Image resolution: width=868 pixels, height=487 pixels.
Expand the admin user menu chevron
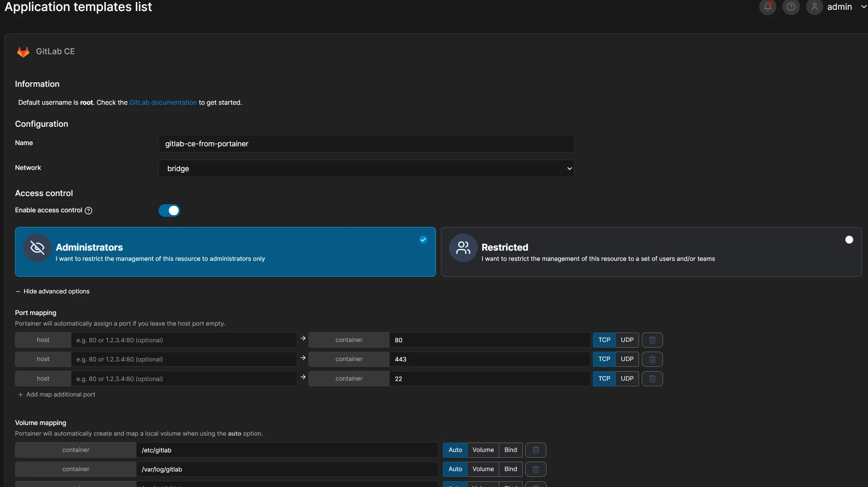863,7
